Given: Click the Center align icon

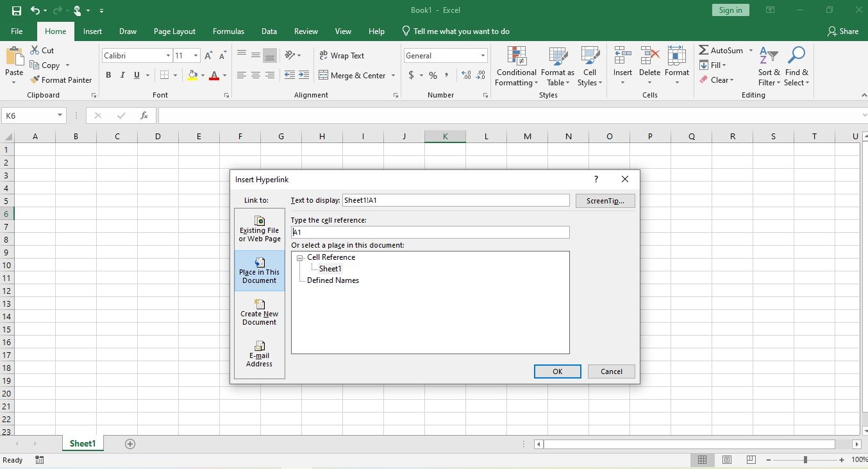Looking at the screenshot, I should pos(255,75).
